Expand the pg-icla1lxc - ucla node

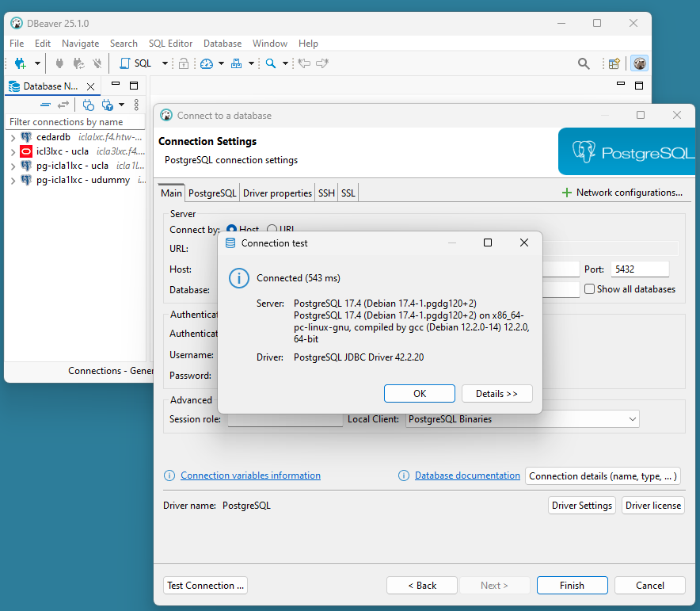coord(13,166)
